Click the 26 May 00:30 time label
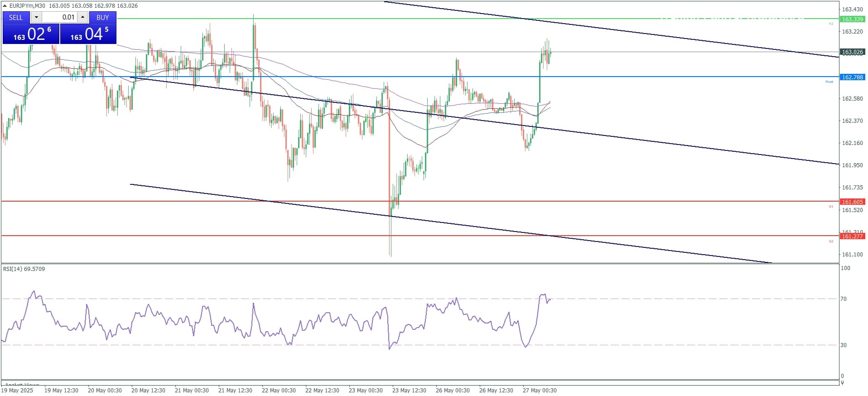The height and width of the screenshot is (396, 868). [453, 390]
